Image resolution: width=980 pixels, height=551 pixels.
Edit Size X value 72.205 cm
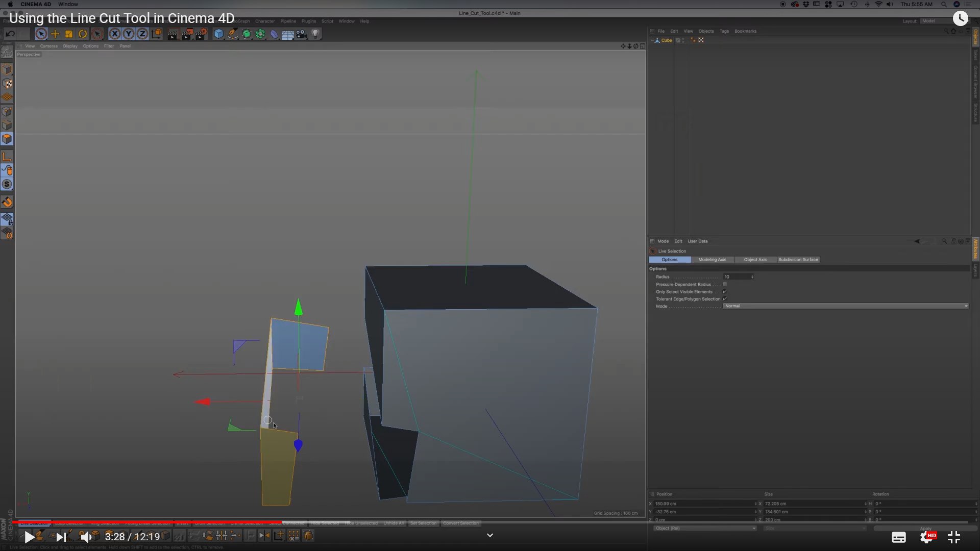[814, 504]
